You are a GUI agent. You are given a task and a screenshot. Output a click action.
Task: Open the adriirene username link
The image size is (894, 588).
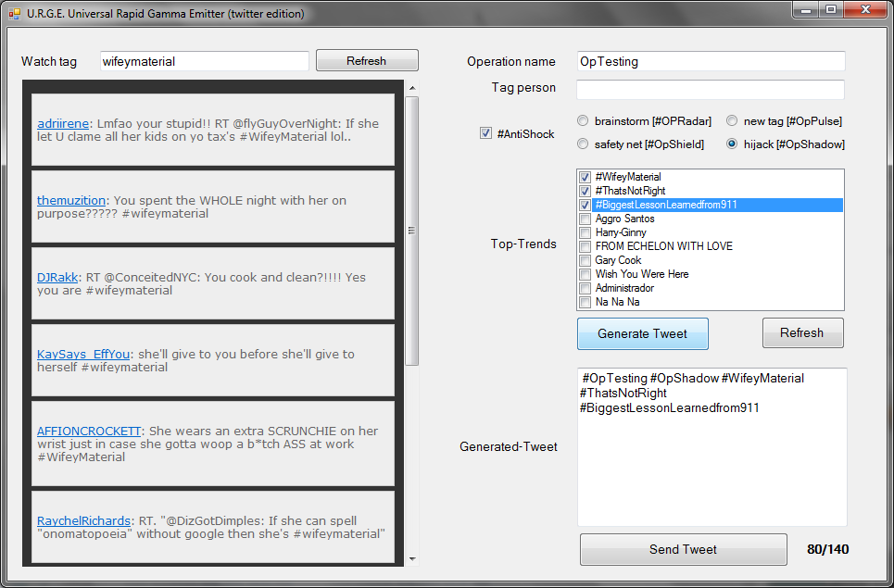(x=63, y=124)
